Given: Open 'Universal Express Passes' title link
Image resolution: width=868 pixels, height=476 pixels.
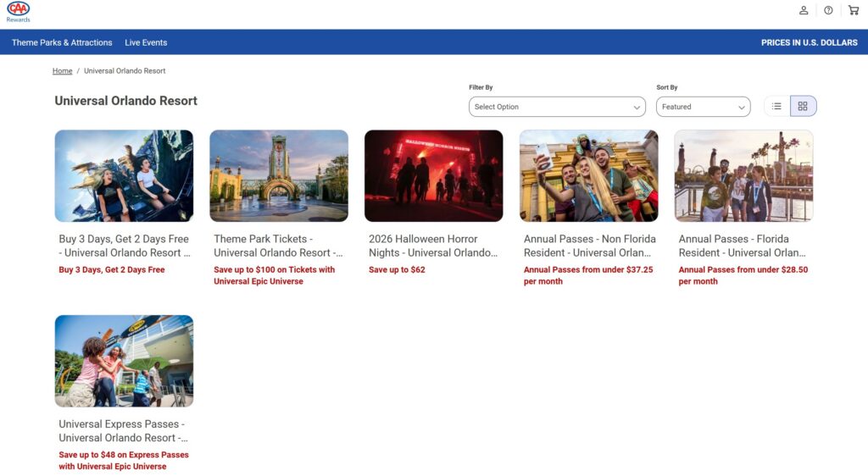Looking at the screenshot, I should 124,430.
